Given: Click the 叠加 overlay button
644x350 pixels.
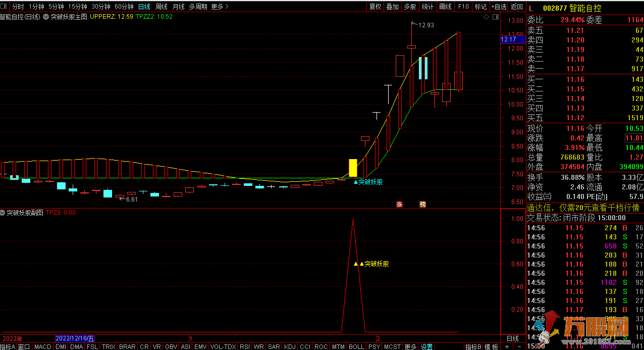Looking at the screenshot, I should 392,7.
